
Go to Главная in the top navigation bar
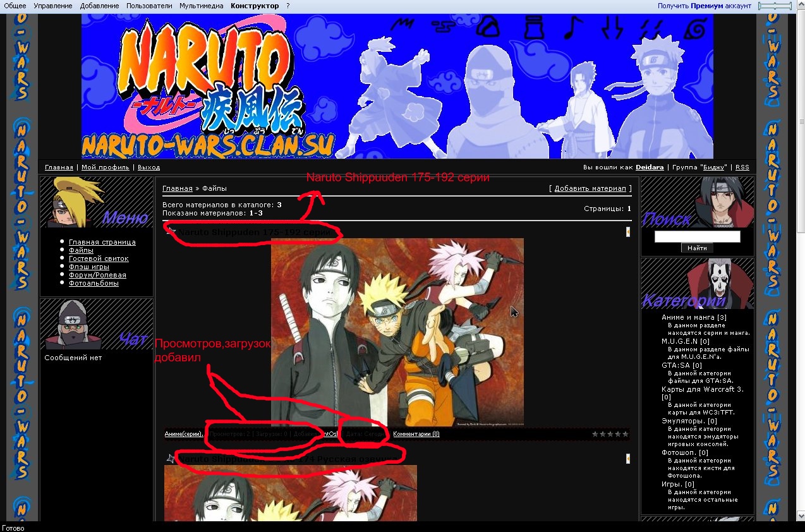(59, 167)
